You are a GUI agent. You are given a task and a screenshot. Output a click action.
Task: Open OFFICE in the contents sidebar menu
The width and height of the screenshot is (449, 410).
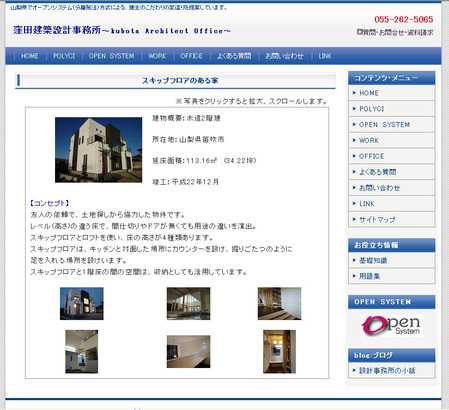392,156
